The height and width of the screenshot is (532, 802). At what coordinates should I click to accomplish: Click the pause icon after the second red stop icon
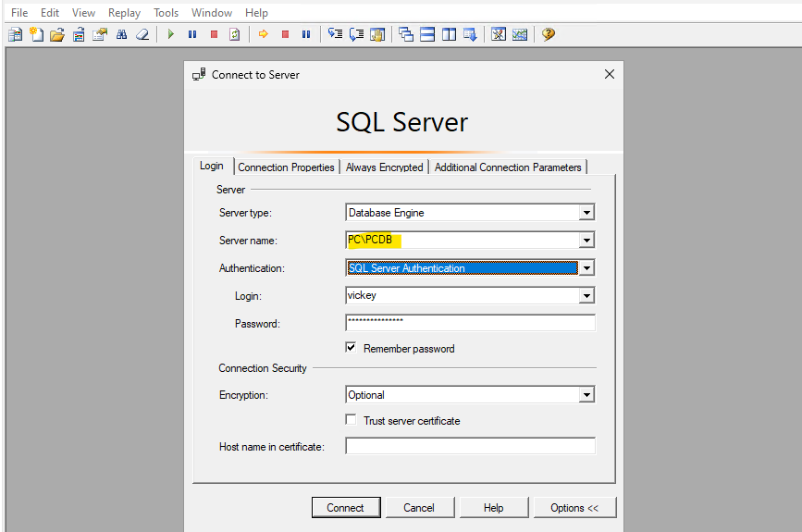pos(306,34)
